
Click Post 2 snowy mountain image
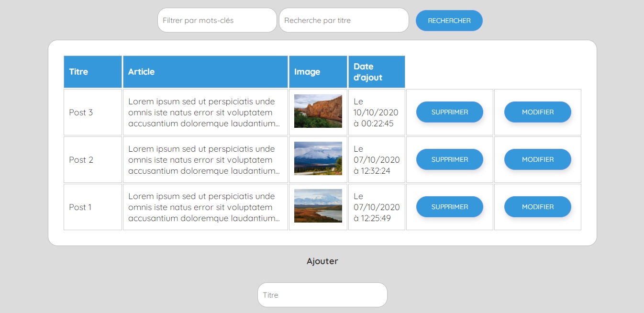[x=318, y=158]
